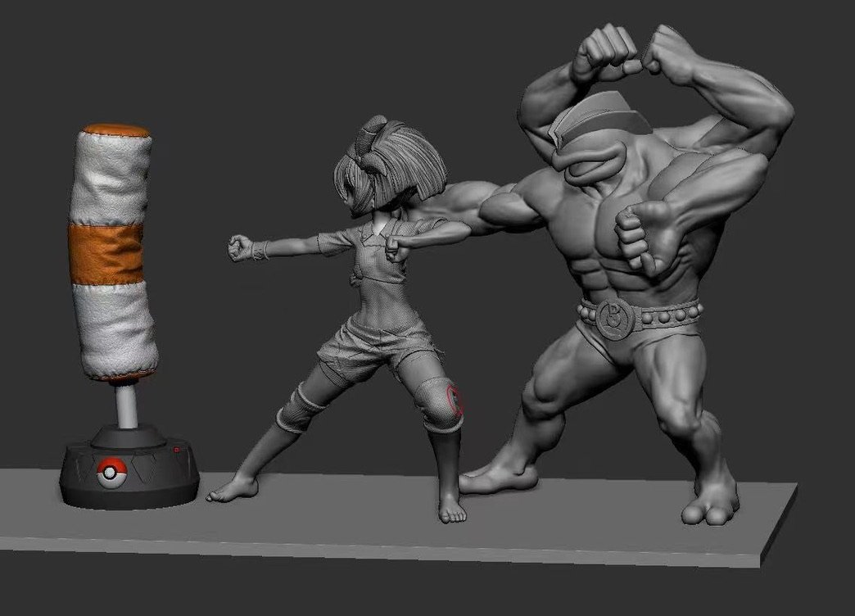
Task: Click the small red button on the stand base
Action: (176, 450)
